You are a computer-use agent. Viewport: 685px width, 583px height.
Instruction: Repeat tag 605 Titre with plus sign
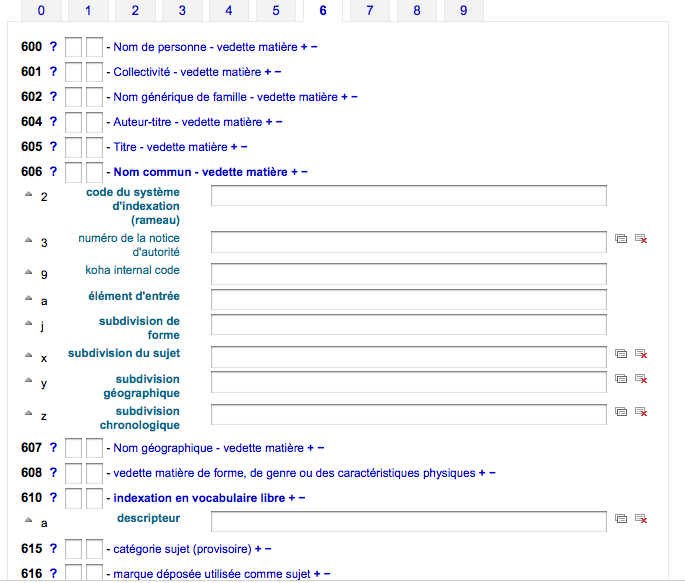pos(232,147)
